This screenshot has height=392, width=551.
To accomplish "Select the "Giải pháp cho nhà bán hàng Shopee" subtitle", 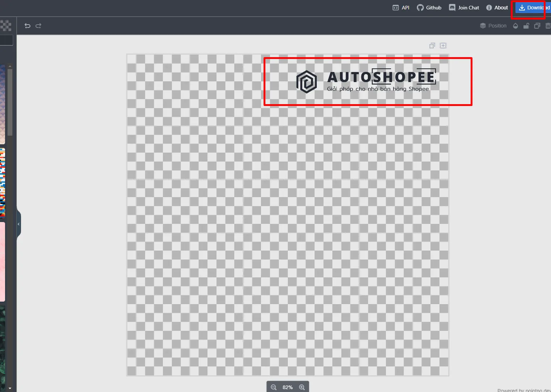I will 378,89.
